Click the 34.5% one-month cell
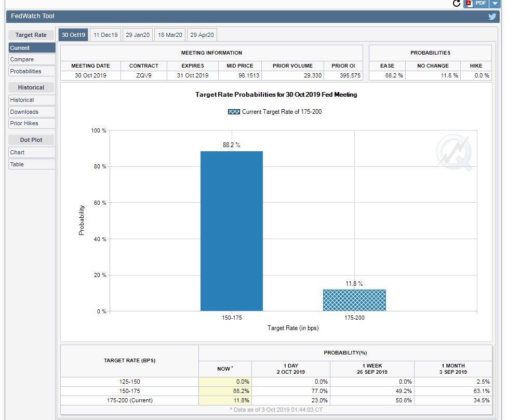507x420 pixels. pos(453,401)
